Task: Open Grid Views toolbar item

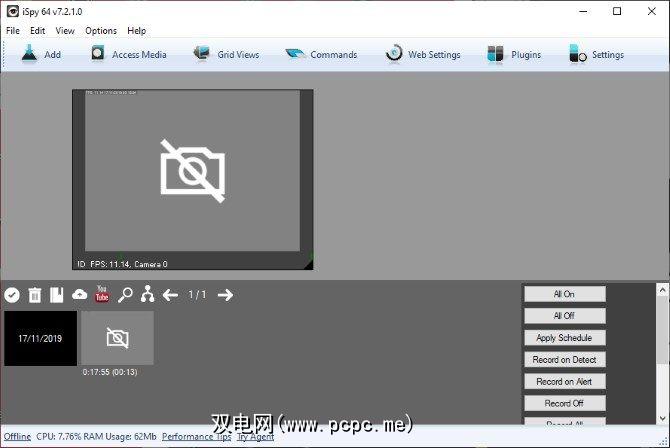Action: click(226, 54)
